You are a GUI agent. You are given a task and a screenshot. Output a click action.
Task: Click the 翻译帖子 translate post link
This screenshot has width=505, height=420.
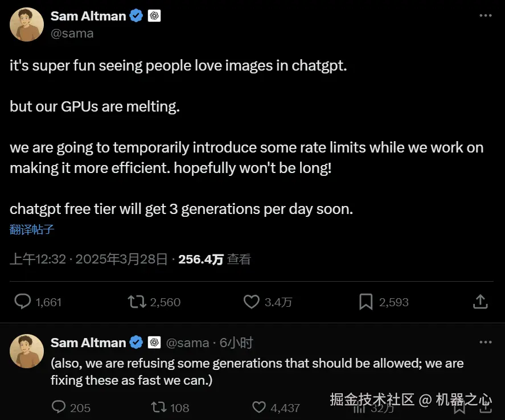tap(32, 230)
